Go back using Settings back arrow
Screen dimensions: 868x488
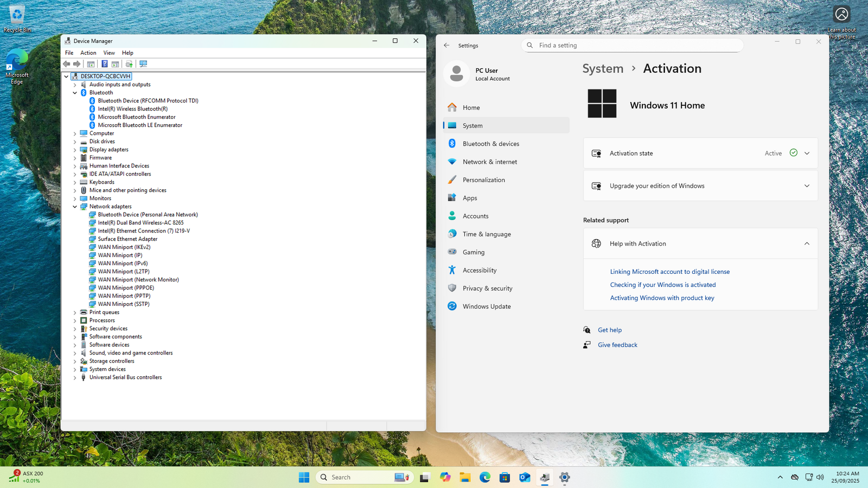[446, 46]
